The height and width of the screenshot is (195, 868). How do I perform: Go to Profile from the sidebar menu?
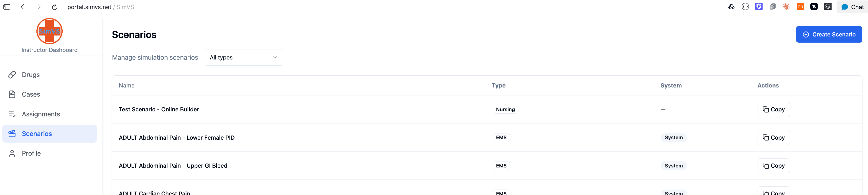tap(31, 153)
